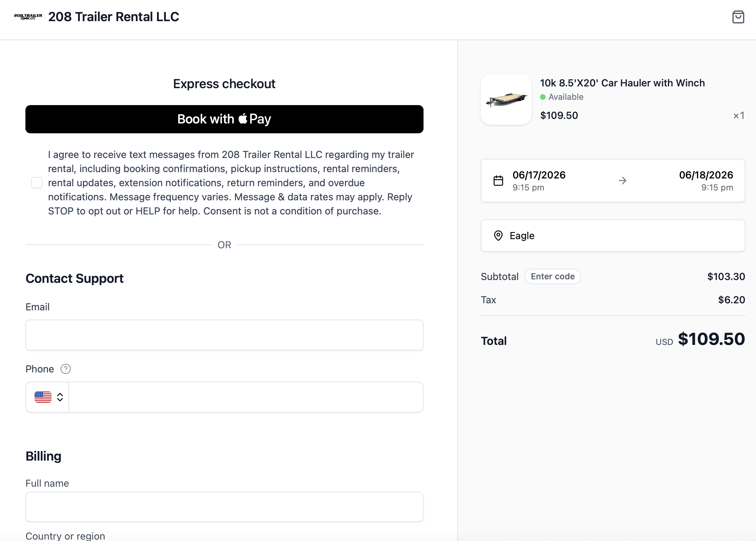Click the Country or region label
756x541 pixels.
pos(65,536)
